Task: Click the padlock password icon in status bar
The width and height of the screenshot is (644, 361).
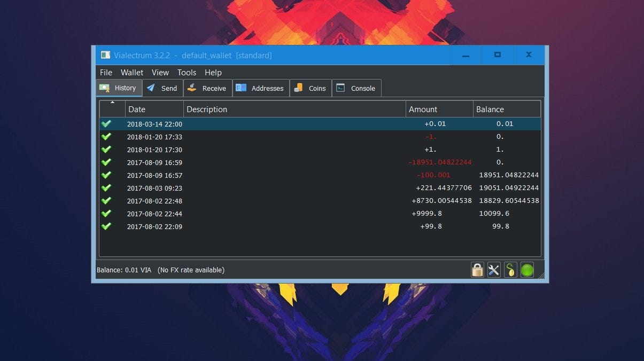Action: pyautogui.click(x=477, y=270)
